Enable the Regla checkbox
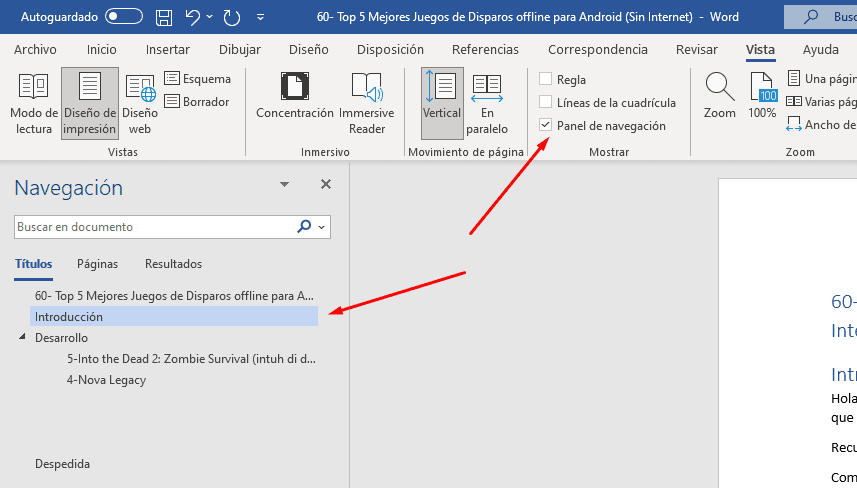 click(x=545, y=79)
